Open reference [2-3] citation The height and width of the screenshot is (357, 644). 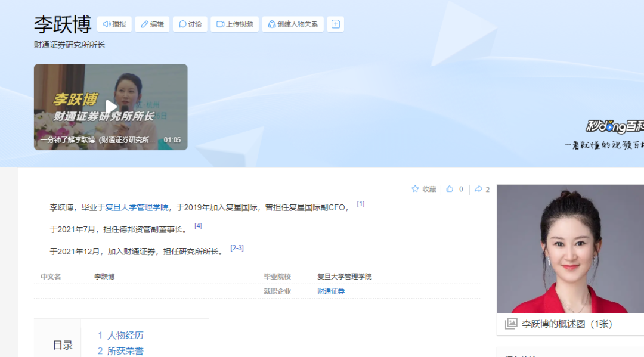237,248
